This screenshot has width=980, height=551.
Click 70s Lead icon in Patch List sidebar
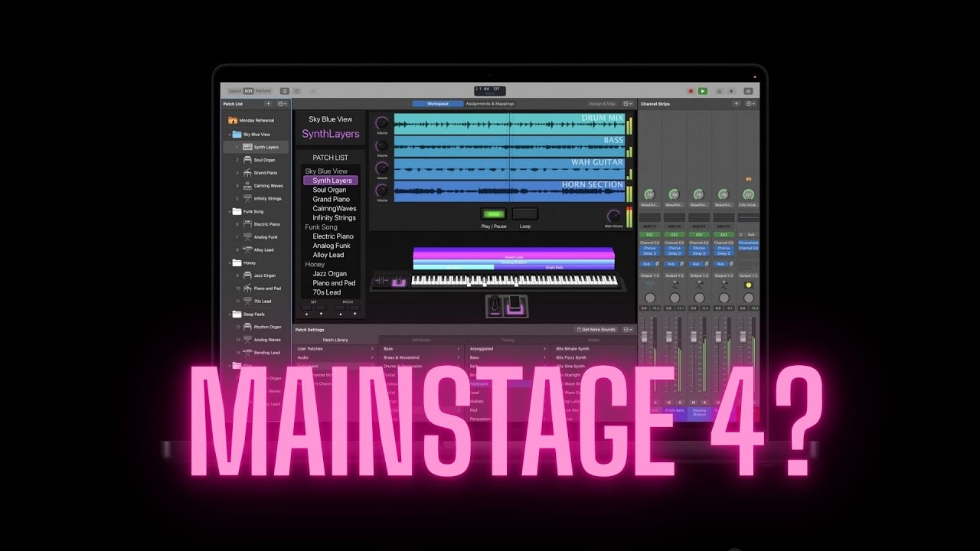(247, 302)
